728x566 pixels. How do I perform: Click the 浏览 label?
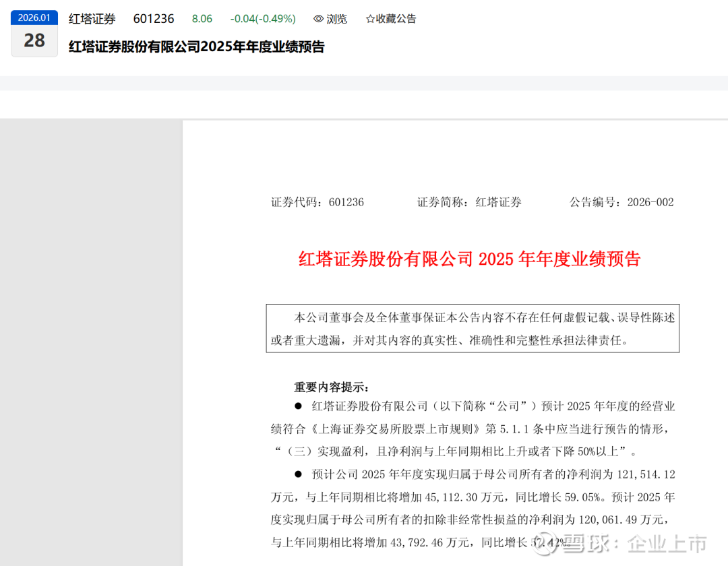point(336,19)
